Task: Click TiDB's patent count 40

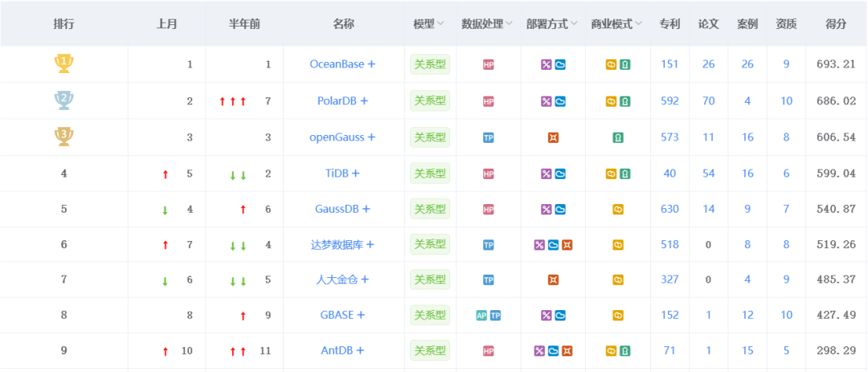Action: click(x=669, y=174)
